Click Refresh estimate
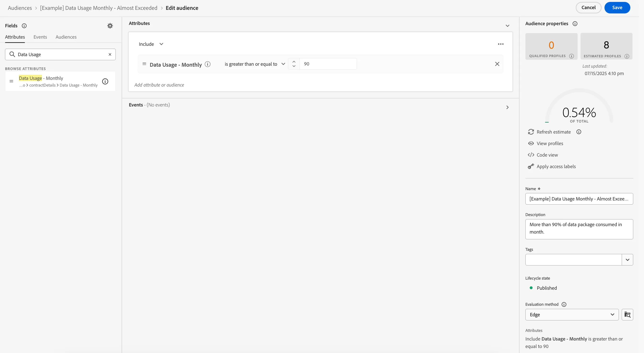 [549, 132]
